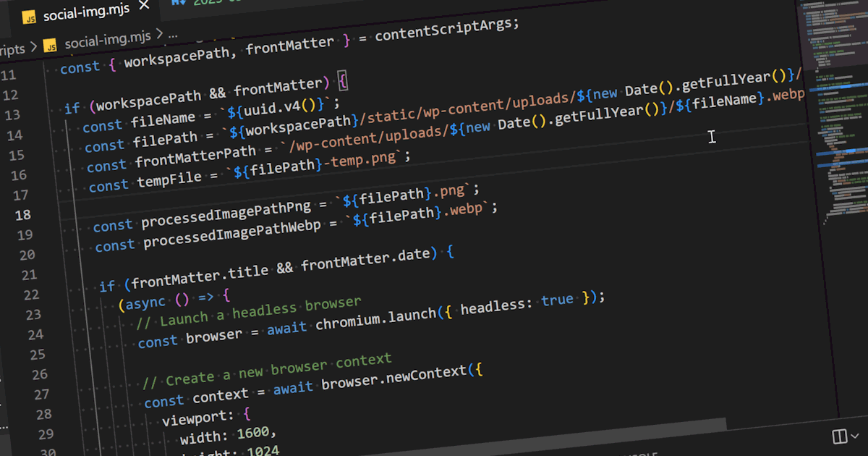
Task: Click the JS file icon in the breadcrumb
Action: pyautogui.click(x=50, y=46)
